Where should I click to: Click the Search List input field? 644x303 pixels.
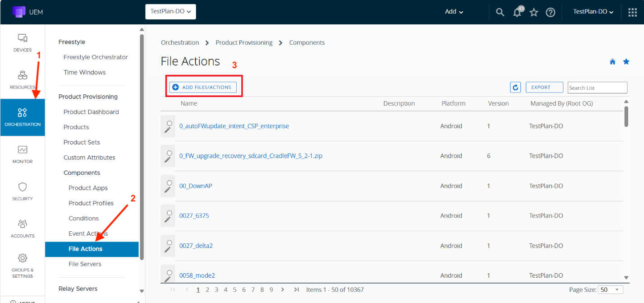[597, 88]
